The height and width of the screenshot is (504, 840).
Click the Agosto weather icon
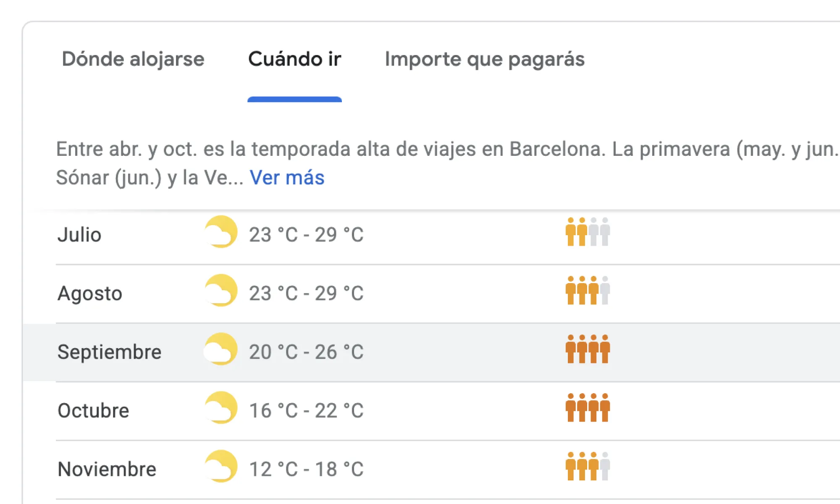click(221, 291)
